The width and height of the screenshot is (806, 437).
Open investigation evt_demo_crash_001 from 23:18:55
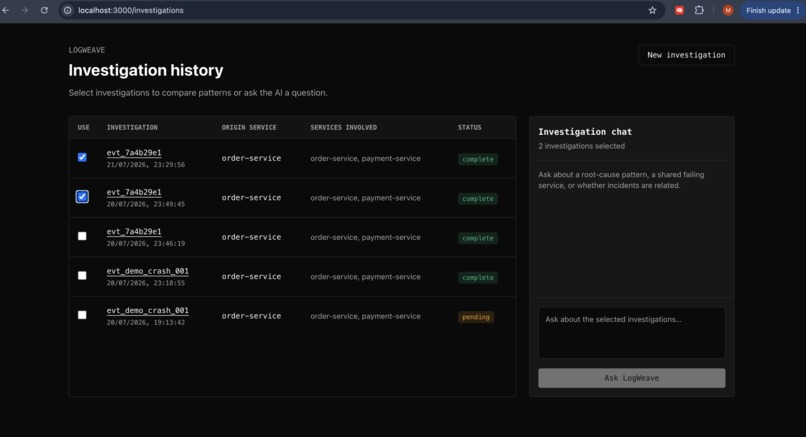[x=148, y=271]
